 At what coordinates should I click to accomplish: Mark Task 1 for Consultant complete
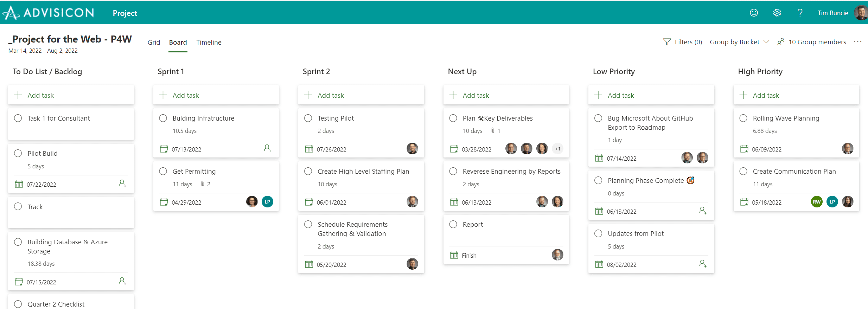[x=18, y=118]
